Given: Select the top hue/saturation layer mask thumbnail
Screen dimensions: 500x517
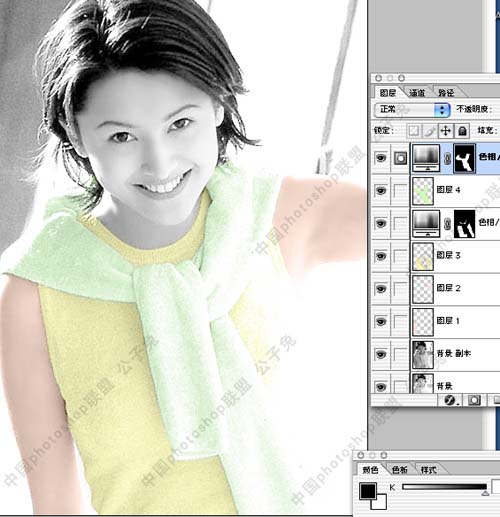Looking at the screenshot, I should click(465, 158).
